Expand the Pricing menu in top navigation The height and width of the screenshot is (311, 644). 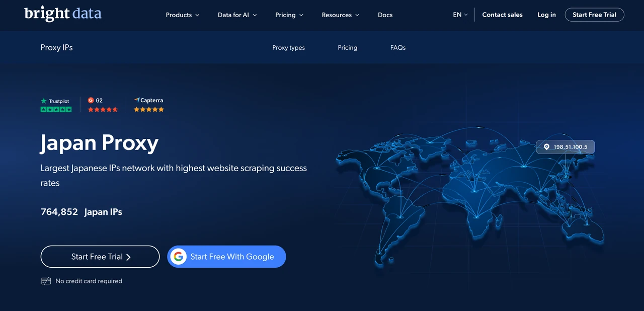pos(289,15)
